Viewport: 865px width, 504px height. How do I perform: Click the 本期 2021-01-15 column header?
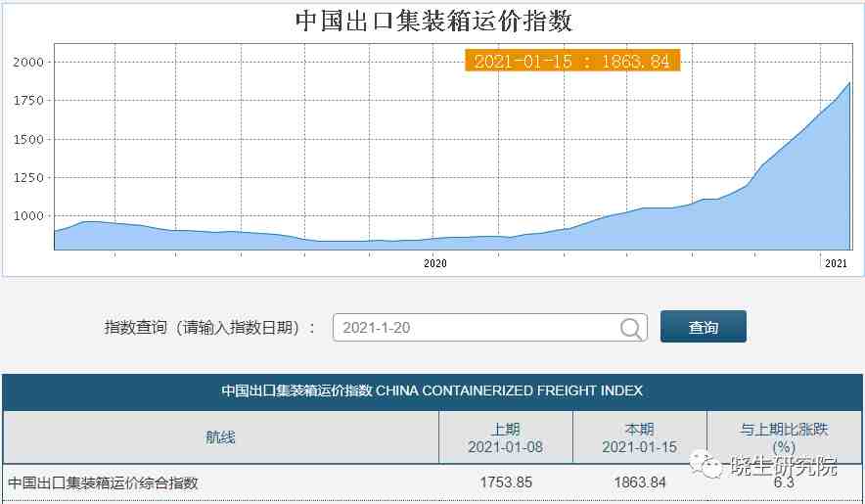tap(640, 437)
